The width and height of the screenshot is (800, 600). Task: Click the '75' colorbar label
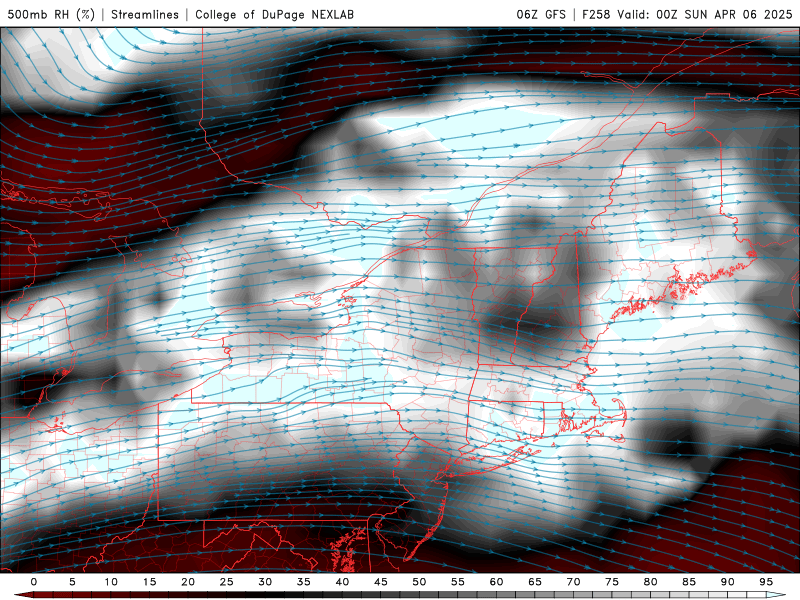[612, 582]
